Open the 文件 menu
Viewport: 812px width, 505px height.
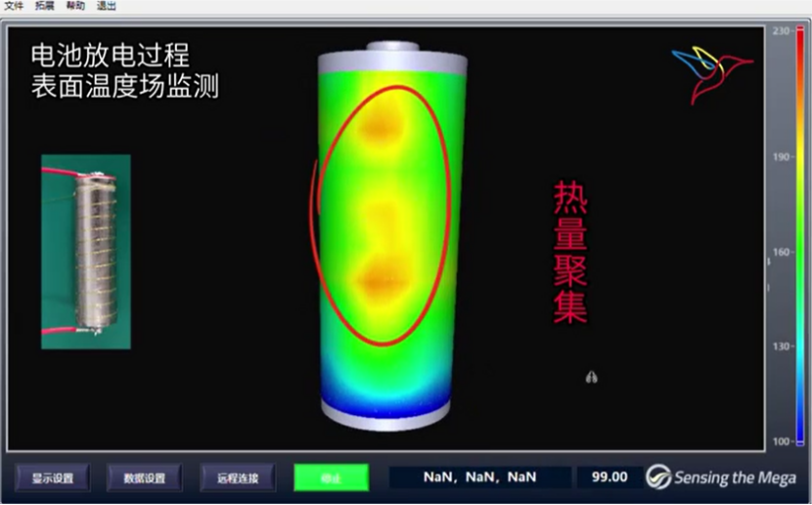[15, 6]
